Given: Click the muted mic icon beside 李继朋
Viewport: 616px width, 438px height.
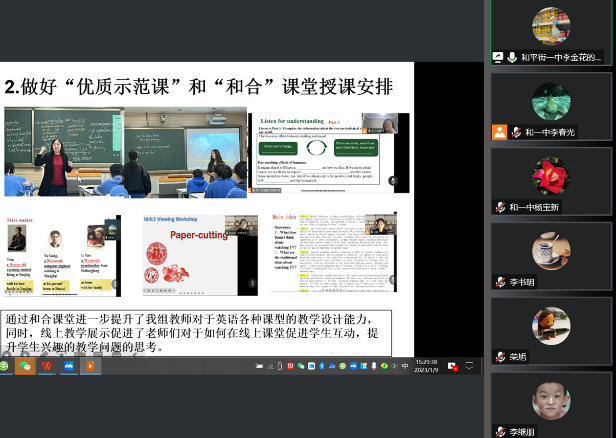Looking at the screenshot, I should (x=500, y=431).
